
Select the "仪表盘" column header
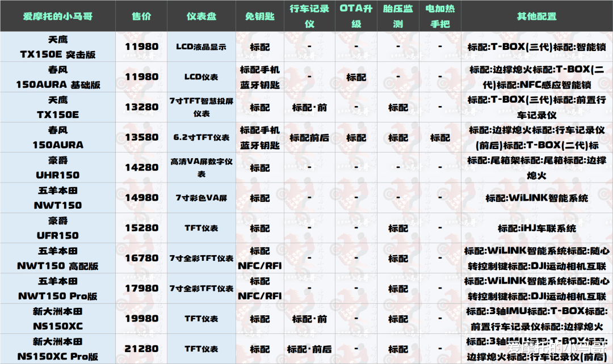pyautogui.click(x=201, y=16)
